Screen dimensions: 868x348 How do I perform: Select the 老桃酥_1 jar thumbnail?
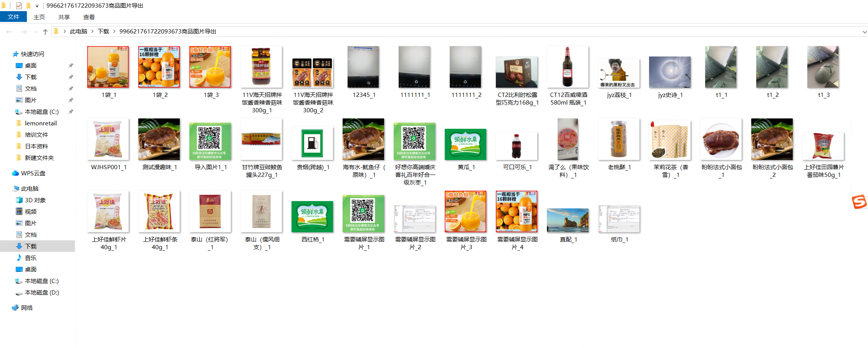coord(619,139)
